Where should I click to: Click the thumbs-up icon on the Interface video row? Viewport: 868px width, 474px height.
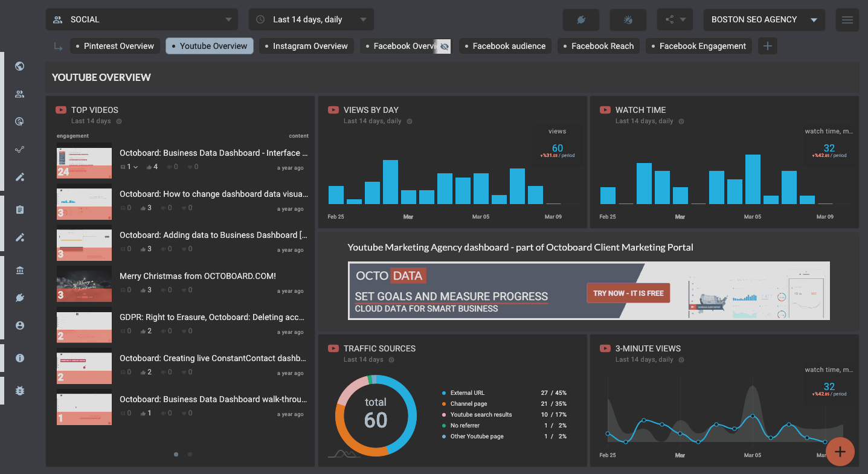149,167
